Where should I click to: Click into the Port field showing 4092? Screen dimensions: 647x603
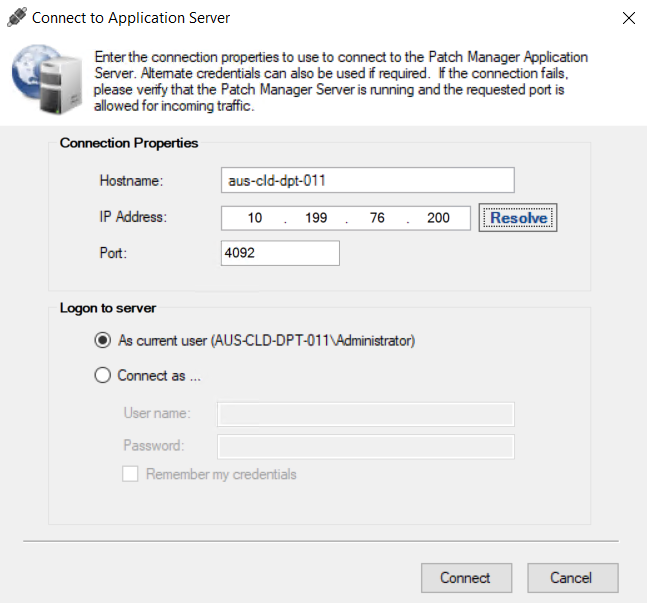coord(280,254)
